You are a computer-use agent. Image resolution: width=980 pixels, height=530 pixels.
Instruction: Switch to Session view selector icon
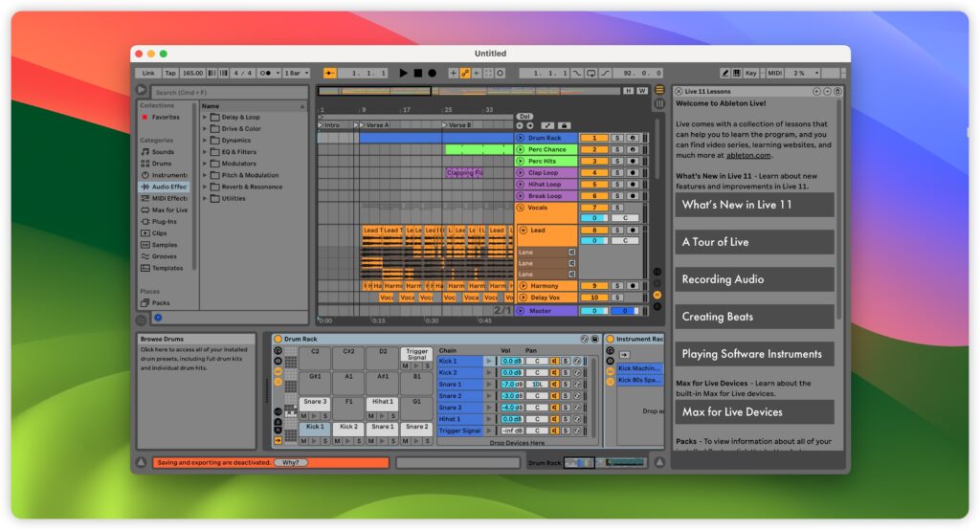659,103
